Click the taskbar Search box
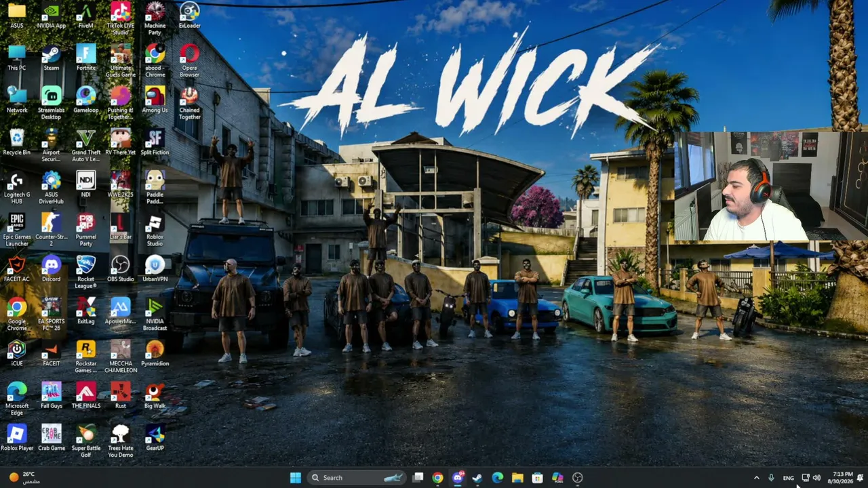The image size is (868, 488). coord(357,478)
